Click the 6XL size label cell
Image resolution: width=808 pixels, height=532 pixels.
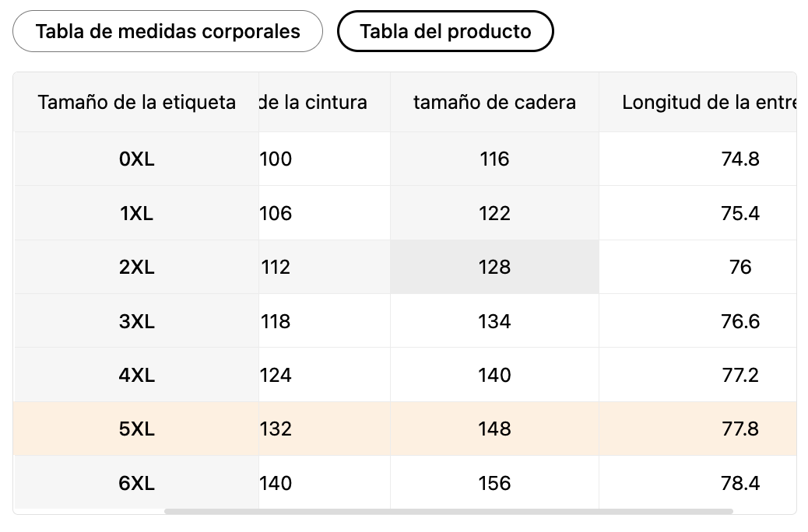pyautogui.click(x=137, y=484)
